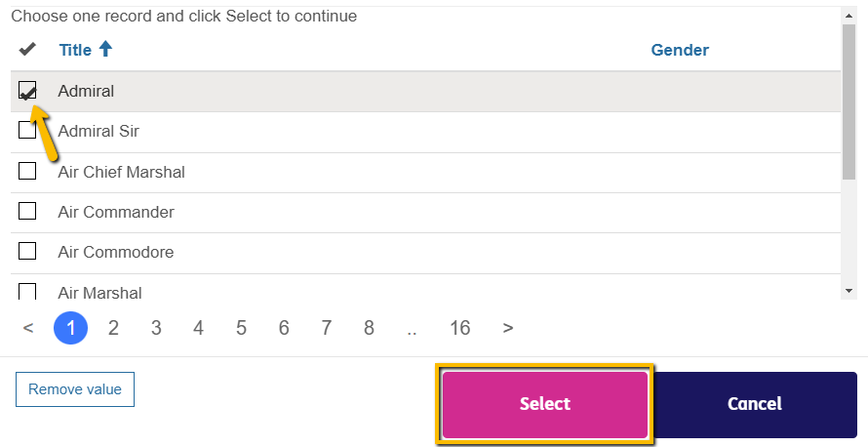Uncheck the Admiral checkbox
This screenshot has height=447, width=868.
(x=27, y=91)
